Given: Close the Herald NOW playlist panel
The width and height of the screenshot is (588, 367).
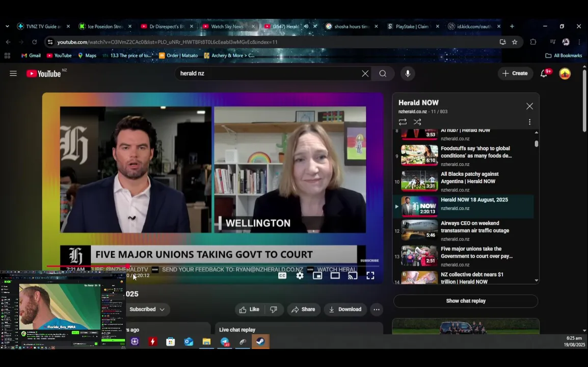Looking at the screenshot, I should [x=529, y=106].
